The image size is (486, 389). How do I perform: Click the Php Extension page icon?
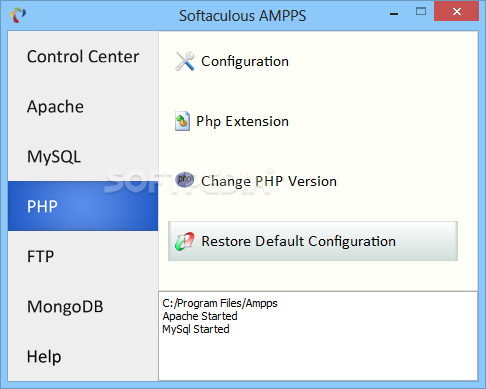click(x=182, y=121)
